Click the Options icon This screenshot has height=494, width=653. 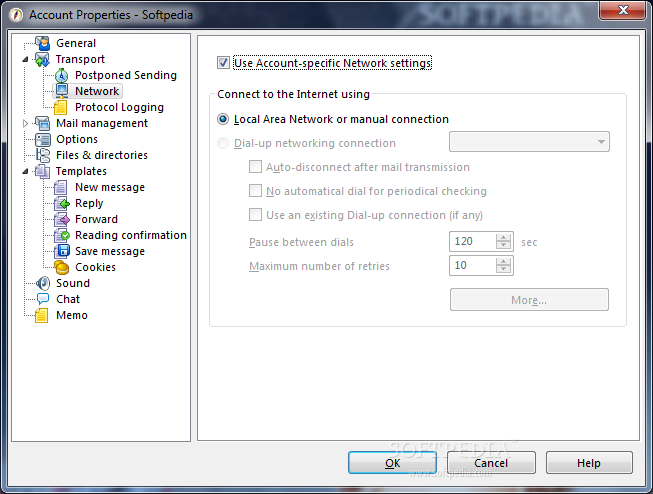42,139
